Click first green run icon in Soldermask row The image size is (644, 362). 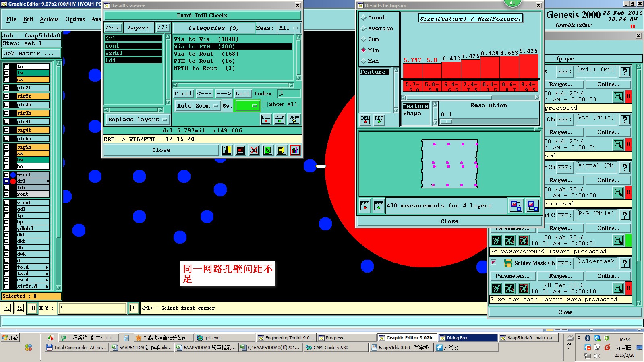pos(496,288)
